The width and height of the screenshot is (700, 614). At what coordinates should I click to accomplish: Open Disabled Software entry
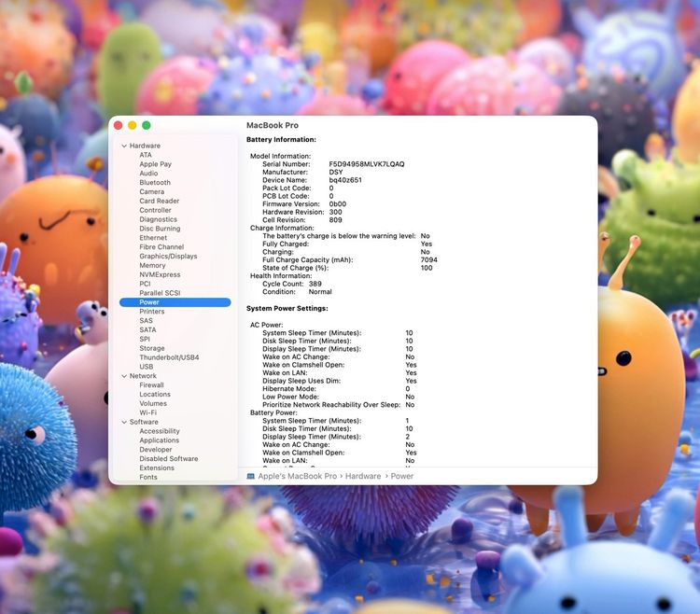[x=169, y=459]
